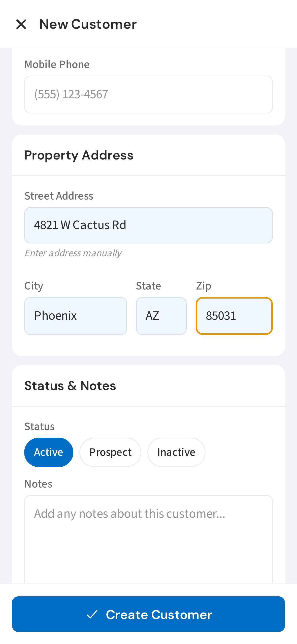
Task: Click the Notes label text
Action: pos(39,484)
